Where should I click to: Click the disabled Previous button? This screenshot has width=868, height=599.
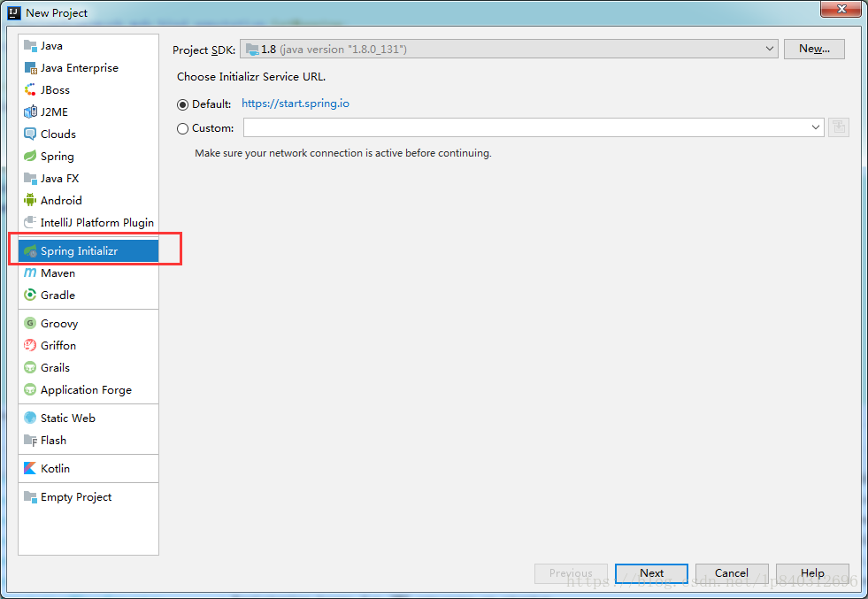coord(571,573)
